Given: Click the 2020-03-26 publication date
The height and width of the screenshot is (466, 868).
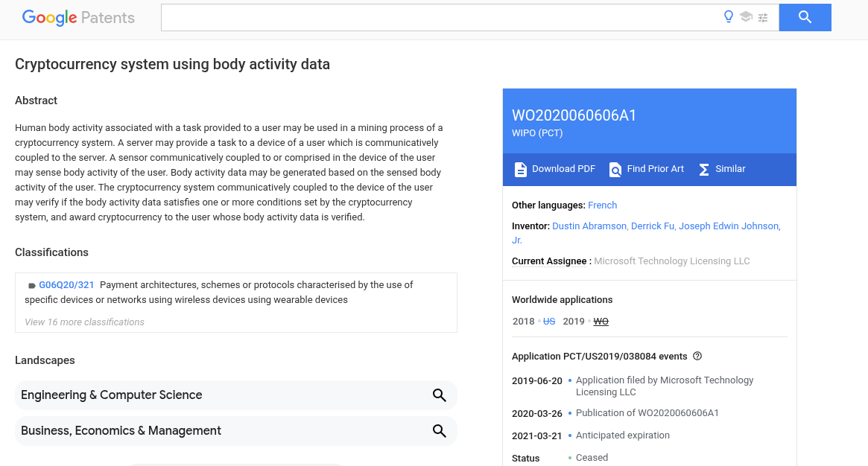Looking at the screenshot, I should point(537,413).
